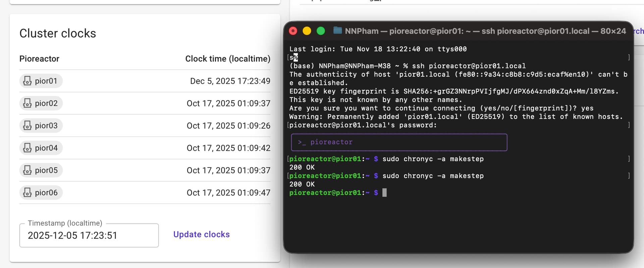Click the Pioreactor column header
The width and height of the screenshot is (644, 268).
39,59
